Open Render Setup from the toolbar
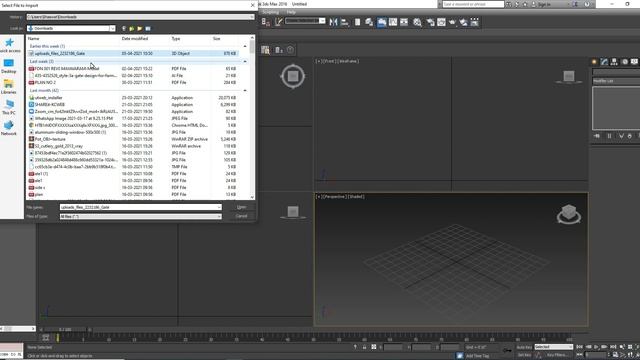Screen dimensions: 640x360 coord(430,22)
